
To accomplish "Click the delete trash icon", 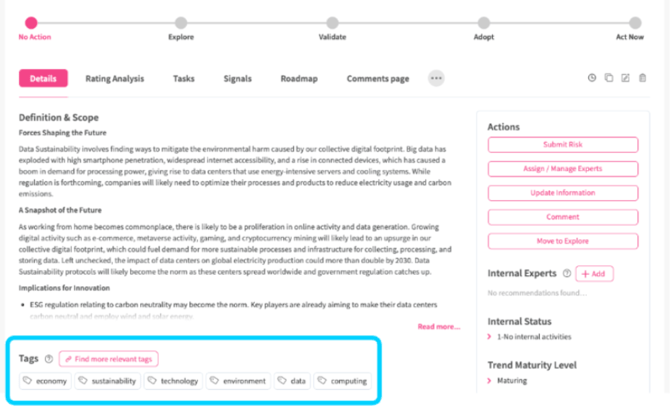I will tap(642, 78).
